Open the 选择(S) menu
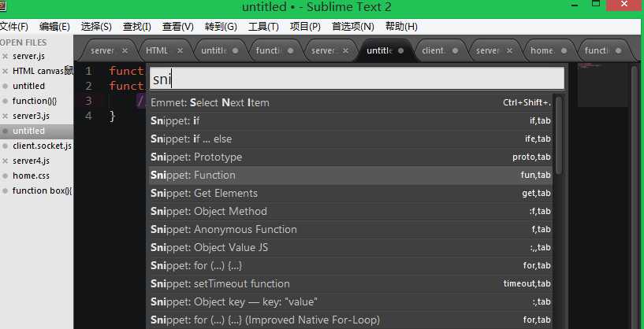This screenshot has width=644, height=329. [x=96, y=27]
